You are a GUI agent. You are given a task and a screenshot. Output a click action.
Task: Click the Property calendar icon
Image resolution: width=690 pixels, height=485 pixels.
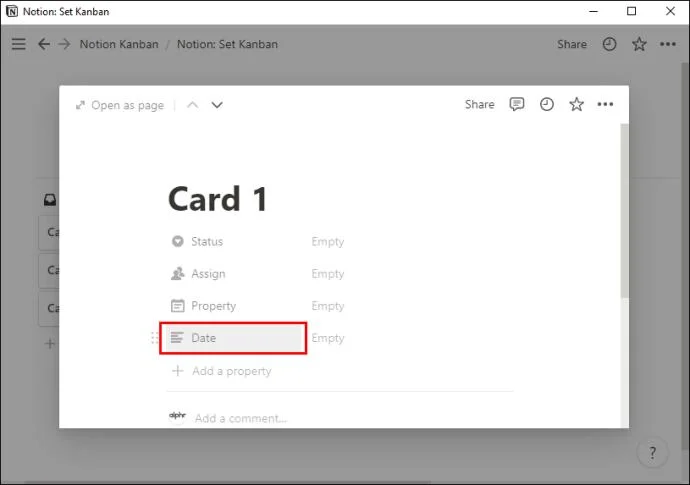point(177,305)
